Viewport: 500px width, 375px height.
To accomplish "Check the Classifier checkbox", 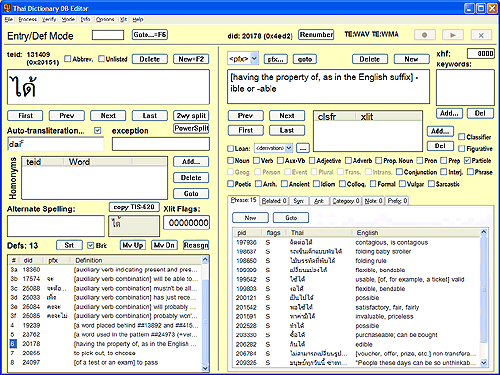I will pos(462,137).
